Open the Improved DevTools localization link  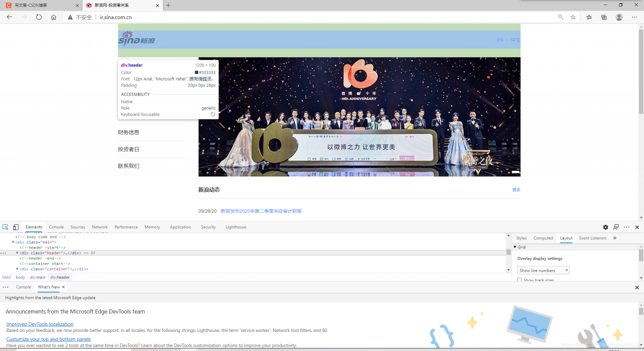pyautogui.click(x=40, y=324)
